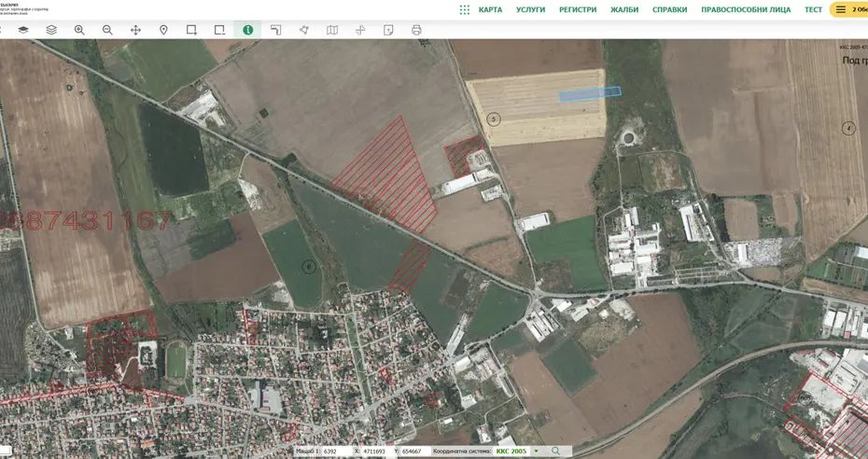This screenshot has height=459, width=868.
Task: Open the РЕГИСТРИ menu
Action: click(578, 9)
